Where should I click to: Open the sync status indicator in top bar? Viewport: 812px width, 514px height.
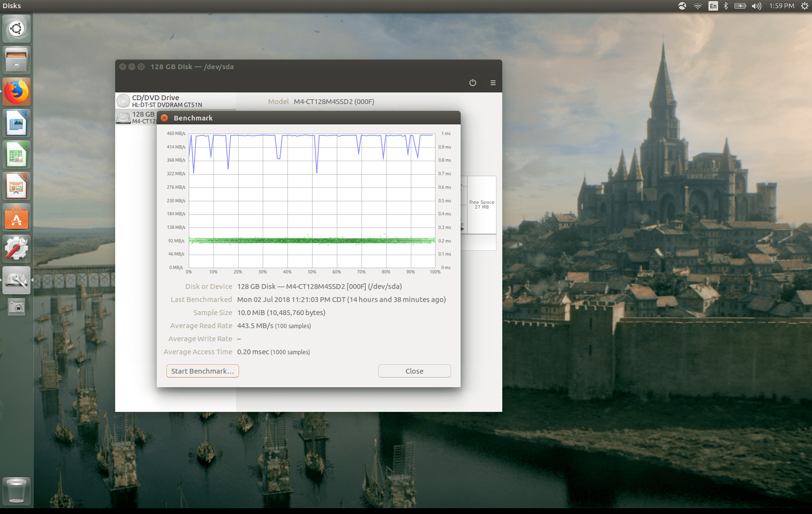[x=682, y=6]
